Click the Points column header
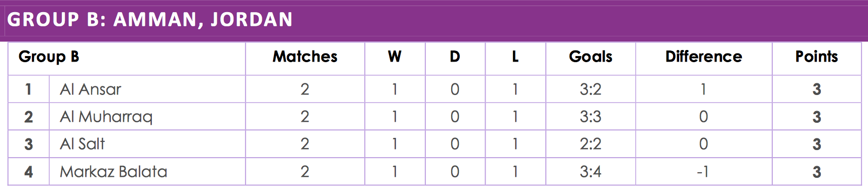This screenshot has width=868, height=195. [x=816, y=57]
